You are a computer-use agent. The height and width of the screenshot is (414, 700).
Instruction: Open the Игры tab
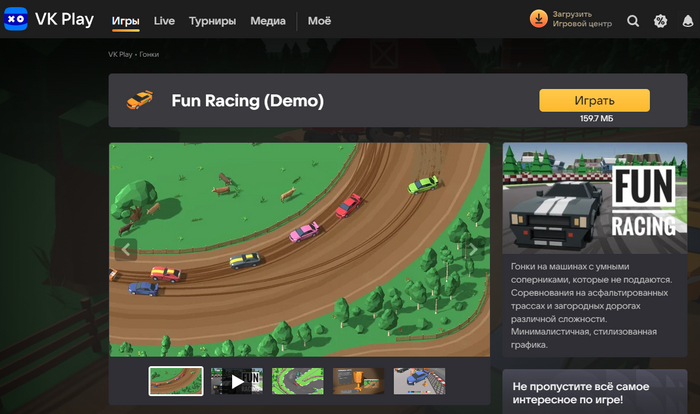[x=125, y=21]
